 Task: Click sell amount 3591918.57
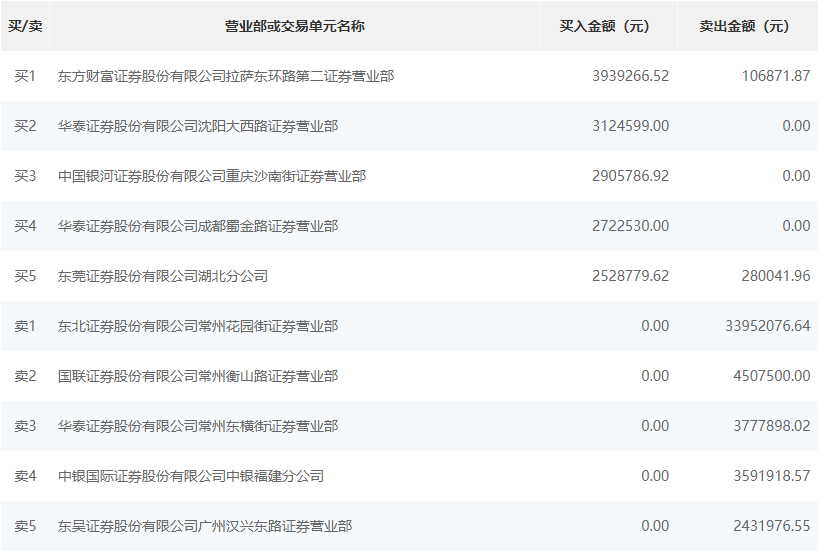pyautogui.click(x=772, y=476)
